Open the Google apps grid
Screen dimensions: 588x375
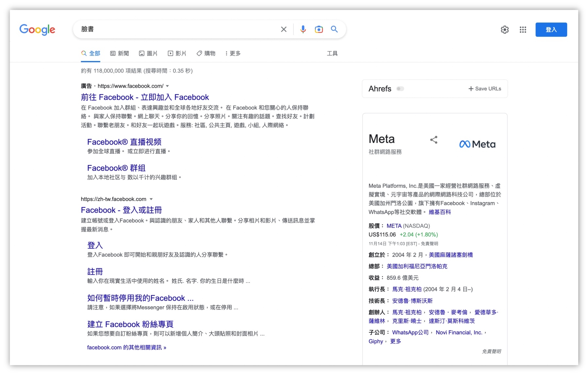point(523,30)
